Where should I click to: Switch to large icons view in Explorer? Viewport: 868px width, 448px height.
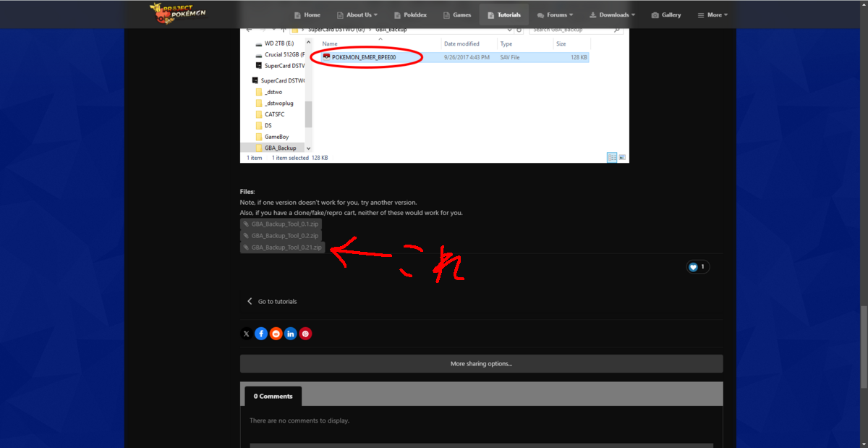(x=622, y=157)
